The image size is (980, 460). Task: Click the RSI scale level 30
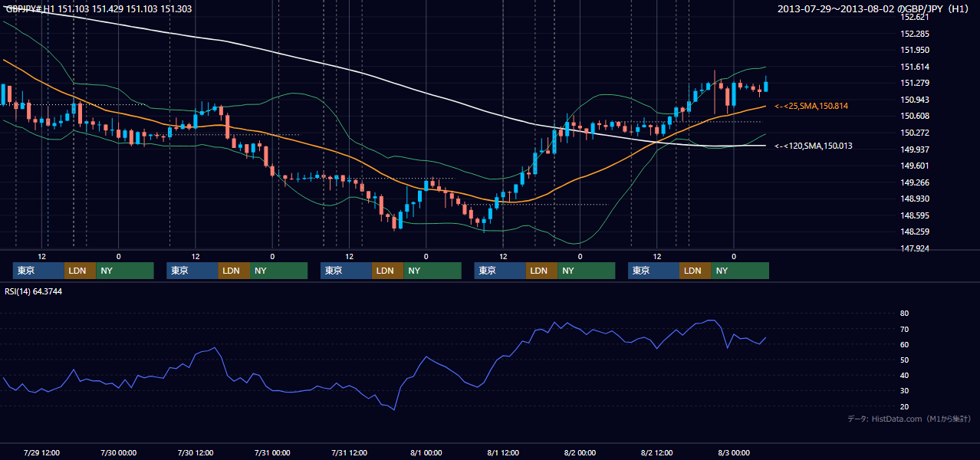coord(904,391)
